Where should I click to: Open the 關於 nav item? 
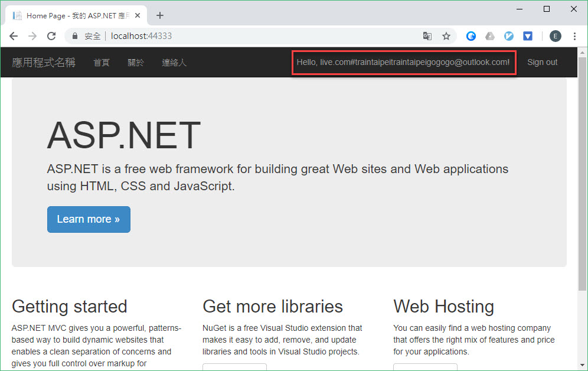click(x=135, y=62)
